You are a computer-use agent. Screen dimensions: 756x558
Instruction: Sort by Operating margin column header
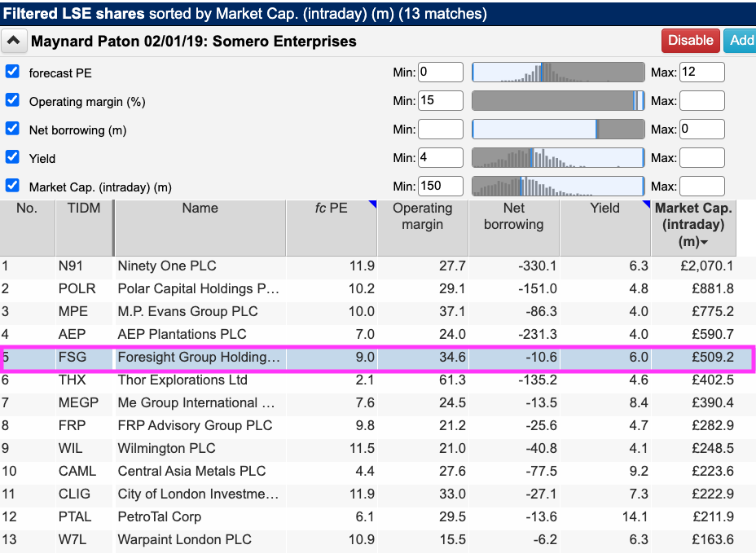[x=422, y=227]
